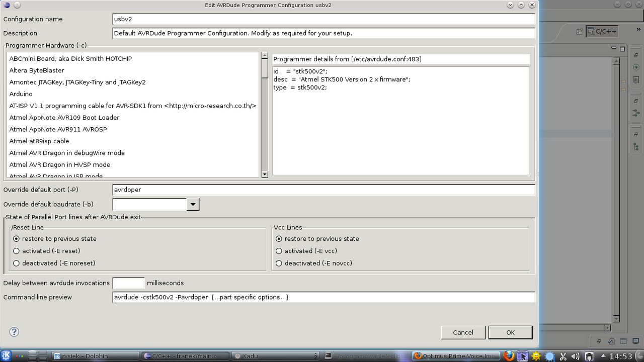Click the Configuration name field
This screenshot has height=362, width=644.
[x=324, y=19]
